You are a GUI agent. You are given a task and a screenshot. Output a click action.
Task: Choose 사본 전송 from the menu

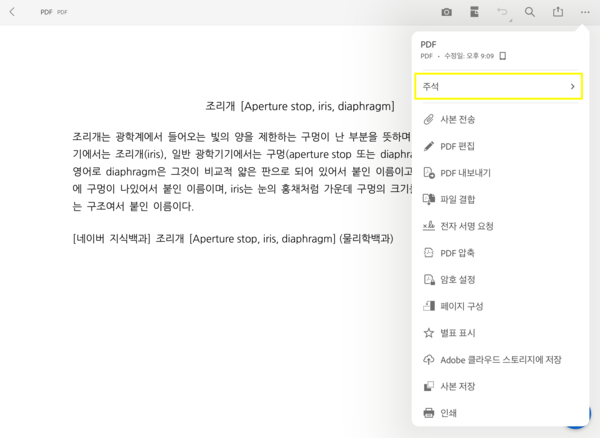tap(458, 119)
